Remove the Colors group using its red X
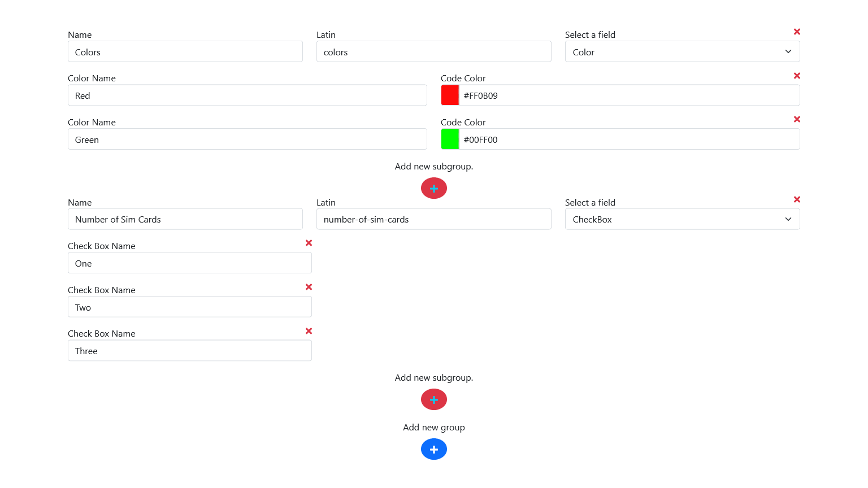868x488 pixels. [797, 32]
